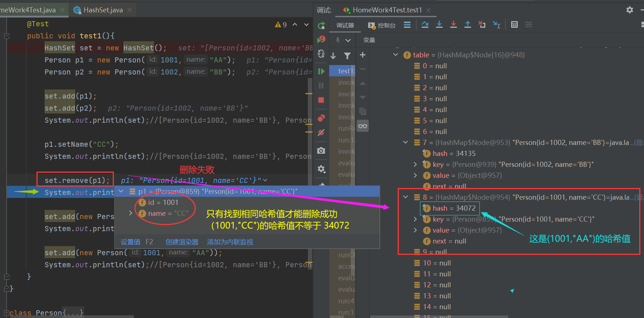Stop the debug session
Screen dimensions: 644x318
click(x=321, y=100)
